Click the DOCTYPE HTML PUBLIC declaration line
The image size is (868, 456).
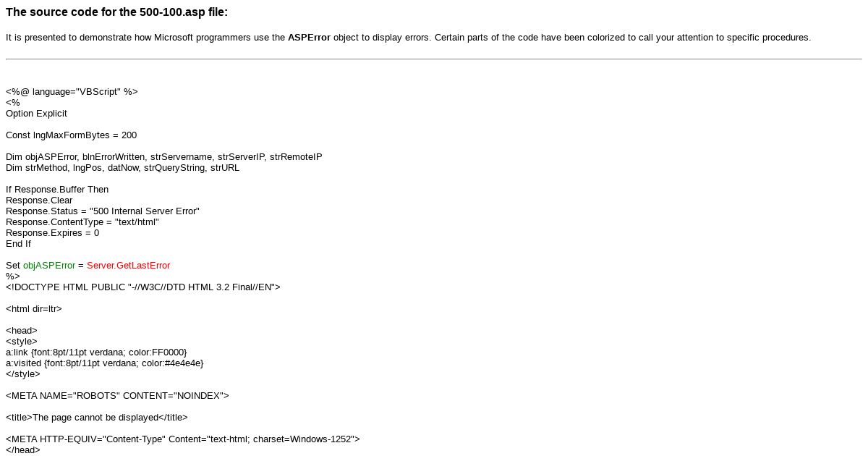click(x=143, y=287)
